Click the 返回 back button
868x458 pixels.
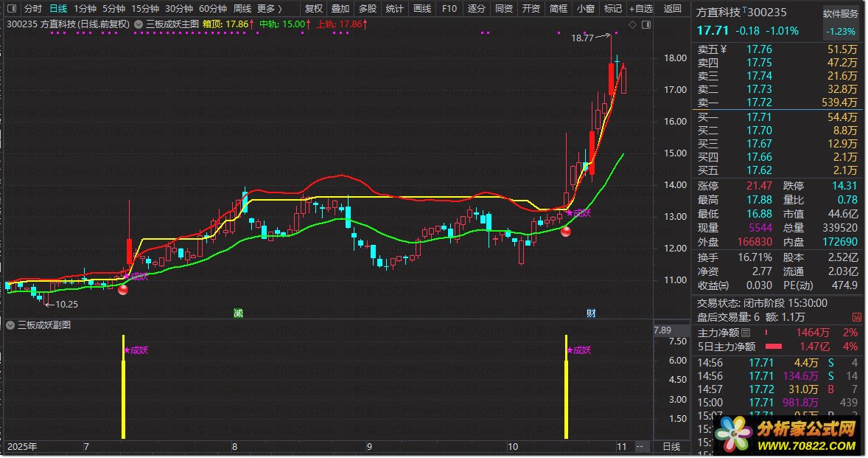coord(672,9)
